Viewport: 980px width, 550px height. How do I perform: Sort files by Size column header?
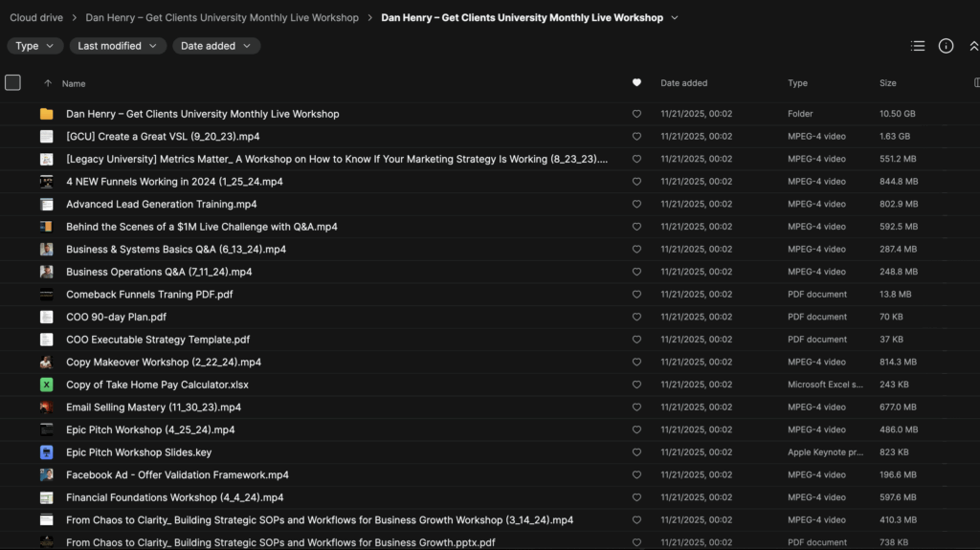click(x=887, y=83)
